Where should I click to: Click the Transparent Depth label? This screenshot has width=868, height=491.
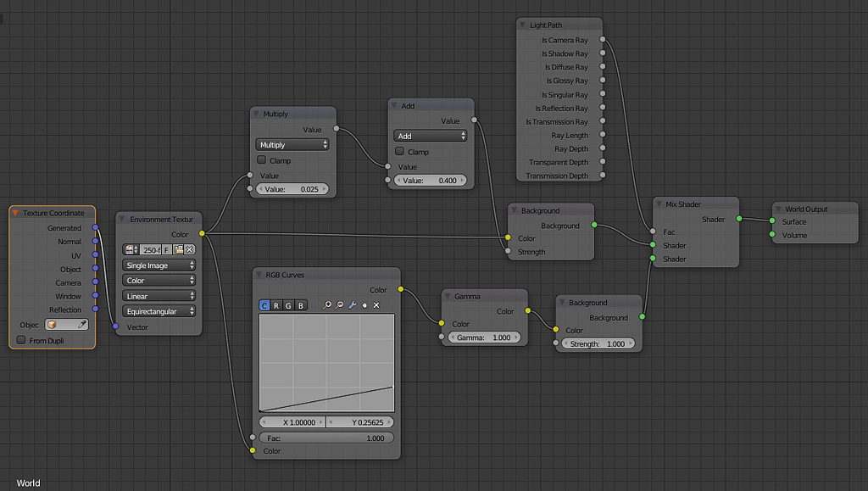pyautogui.click(x=558, y=162)
